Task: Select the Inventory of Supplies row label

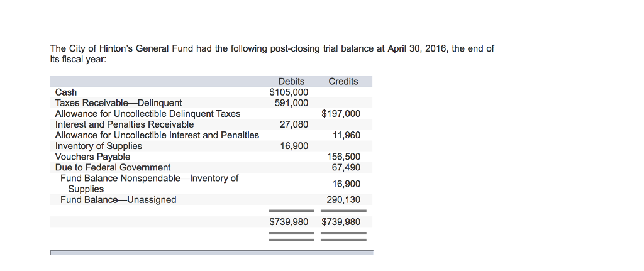Action: tap(99, 146)
